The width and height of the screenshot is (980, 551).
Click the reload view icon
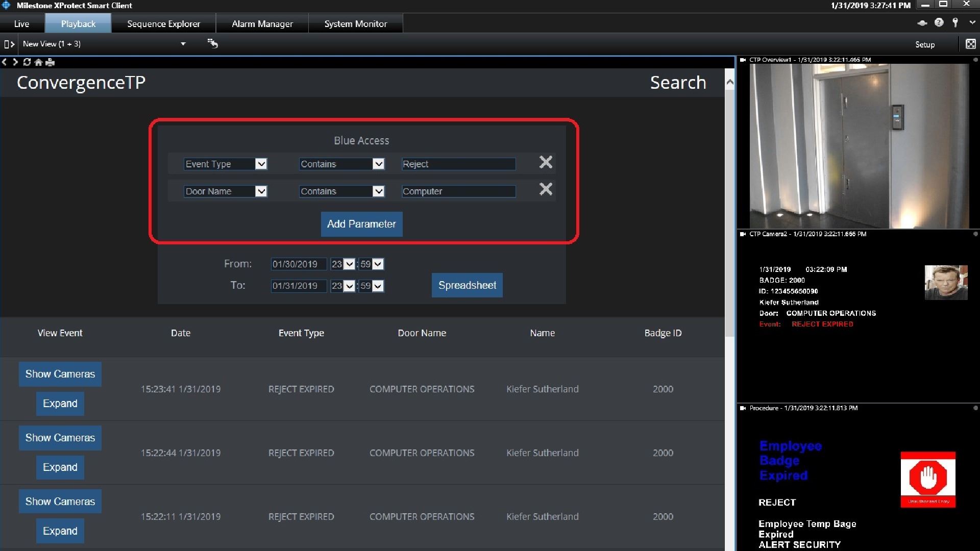213,44
